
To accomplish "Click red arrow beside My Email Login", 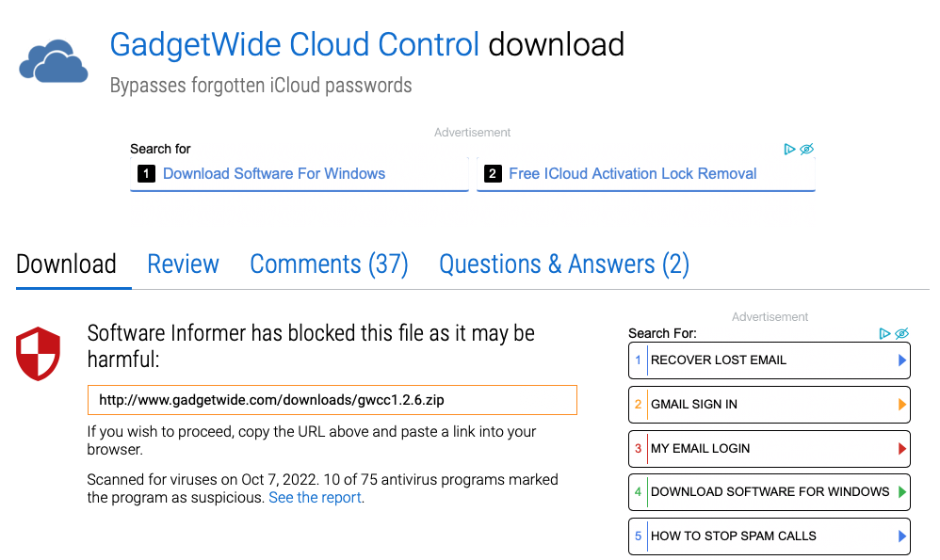I will tap(901, 449).
